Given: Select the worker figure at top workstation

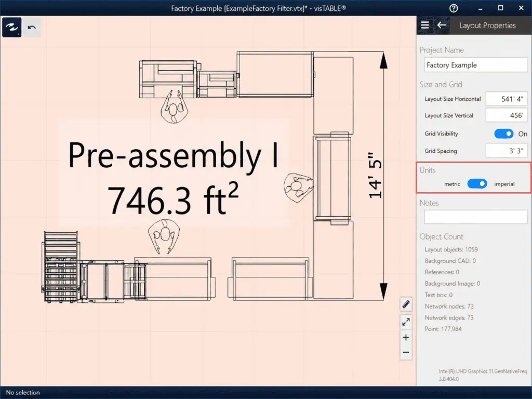Looking at the screenshot, I should (174, 107).
